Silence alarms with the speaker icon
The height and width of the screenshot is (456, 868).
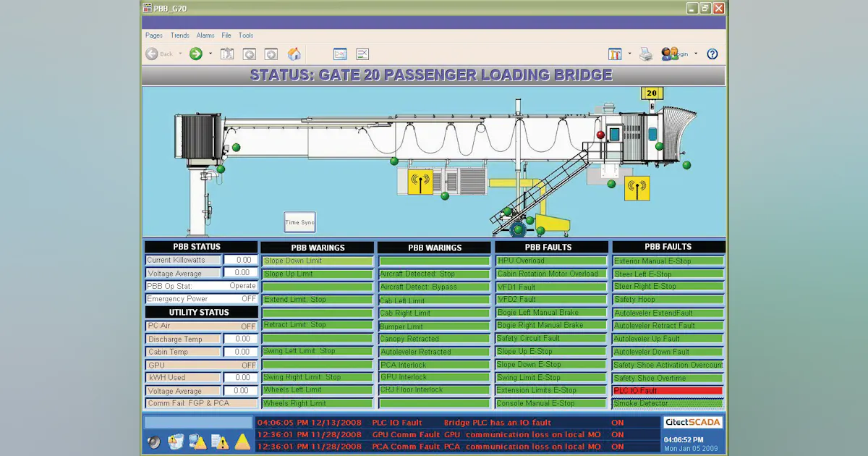click(x=153, y=442)
